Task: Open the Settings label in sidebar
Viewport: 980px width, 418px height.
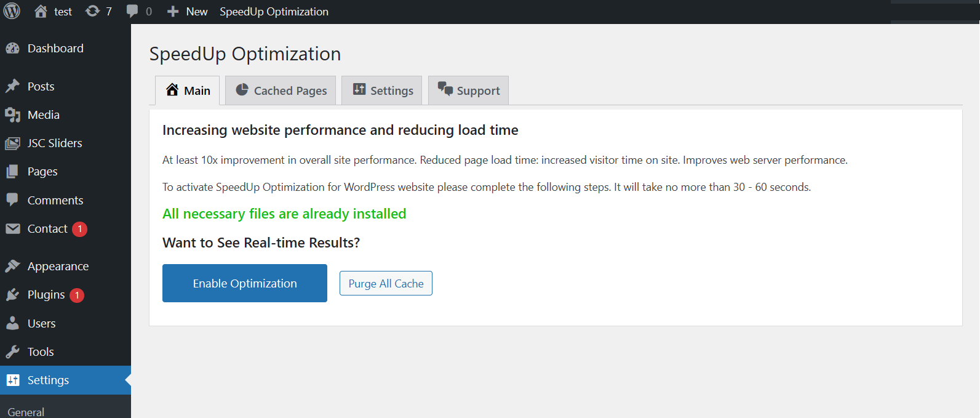Action: (48, 380)
